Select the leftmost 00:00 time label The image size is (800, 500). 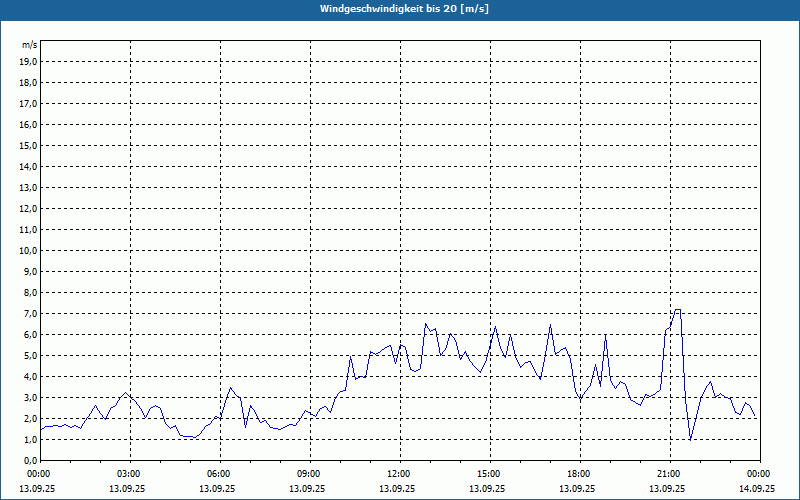coord(39,474)
